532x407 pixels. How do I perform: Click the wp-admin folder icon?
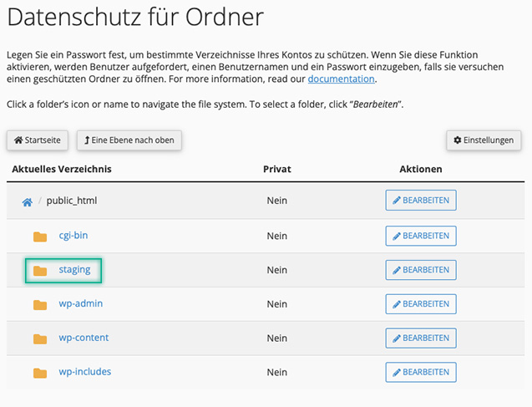40,304
